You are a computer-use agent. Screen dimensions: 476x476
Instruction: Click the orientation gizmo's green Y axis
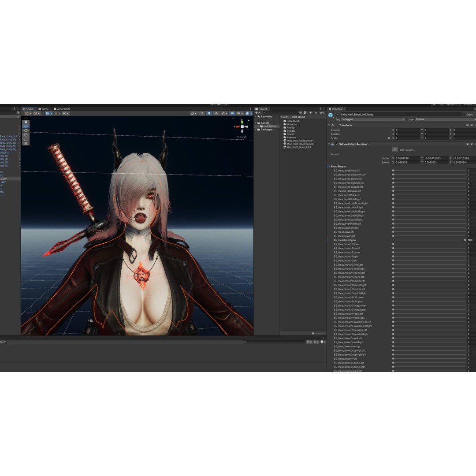[x=242, y=122]
